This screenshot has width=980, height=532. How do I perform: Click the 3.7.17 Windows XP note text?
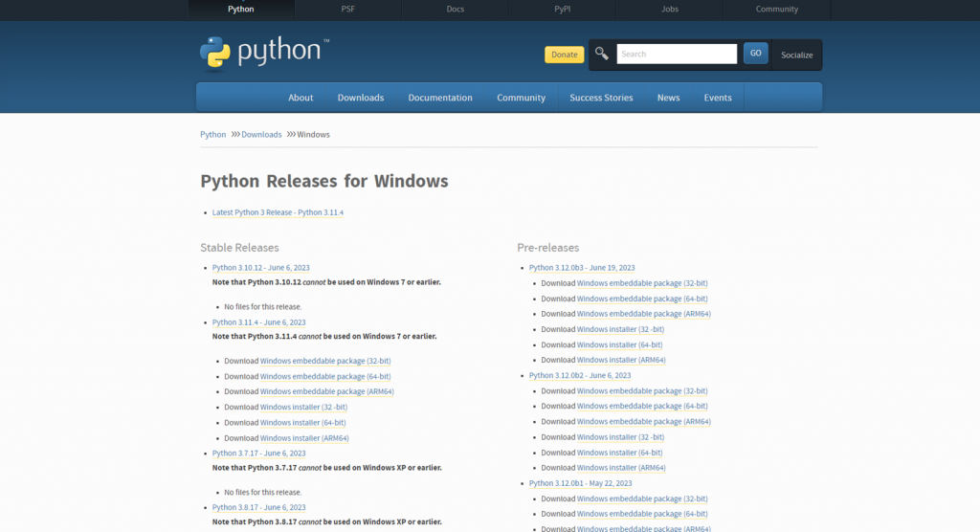(327, 468)
